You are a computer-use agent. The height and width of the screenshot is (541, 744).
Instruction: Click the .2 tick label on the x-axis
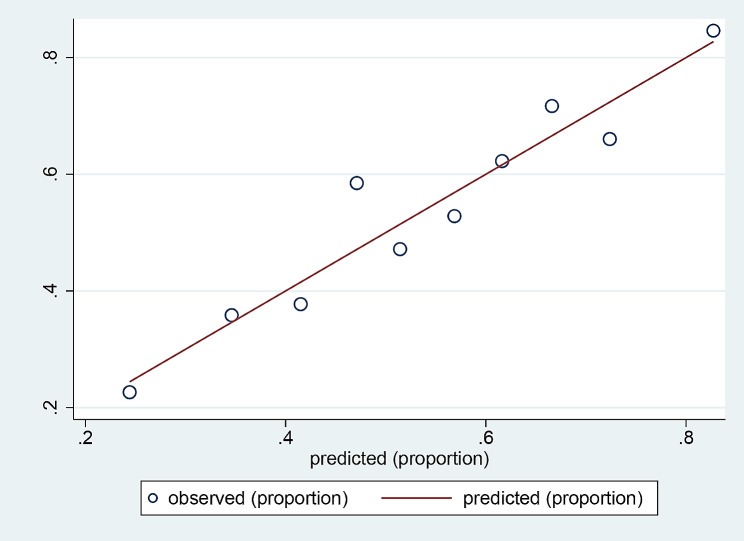[85, 438]
